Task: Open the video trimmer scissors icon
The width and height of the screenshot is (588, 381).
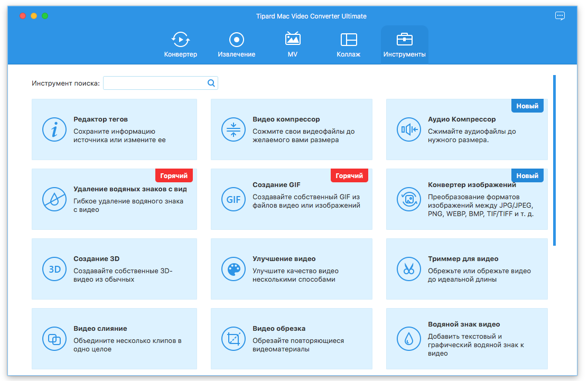Action: (408, 269)
